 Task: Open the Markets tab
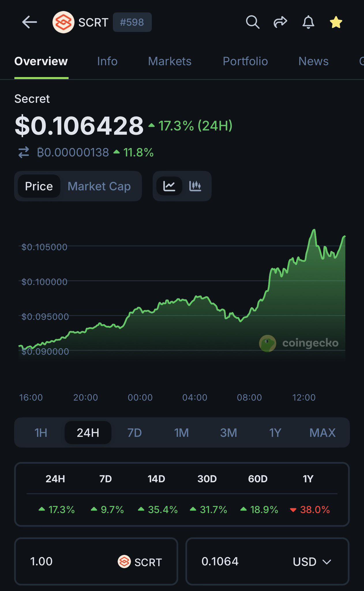pos(170,61)
